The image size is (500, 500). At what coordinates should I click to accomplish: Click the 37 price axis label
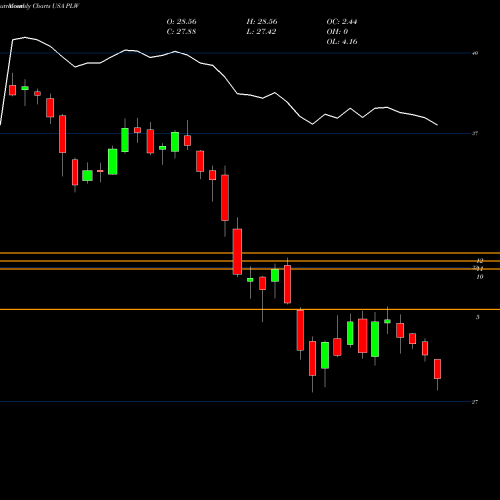[x=475, y=133]
